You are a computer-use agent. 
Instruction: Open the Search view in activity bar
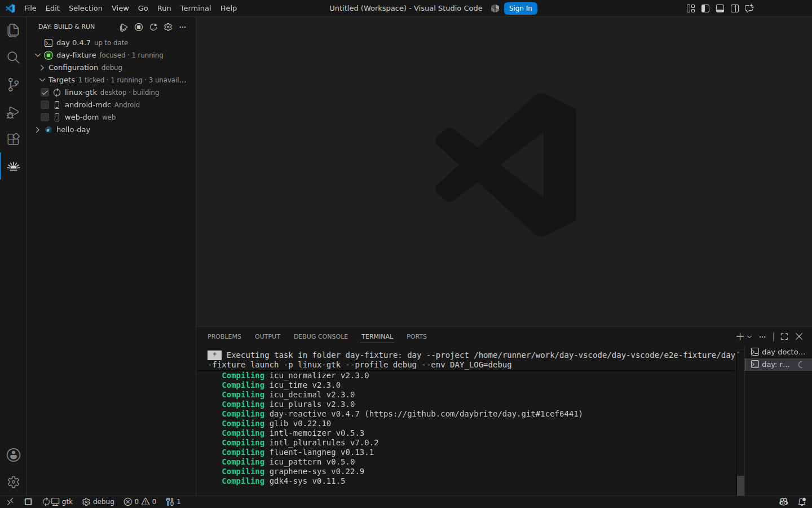13,58
